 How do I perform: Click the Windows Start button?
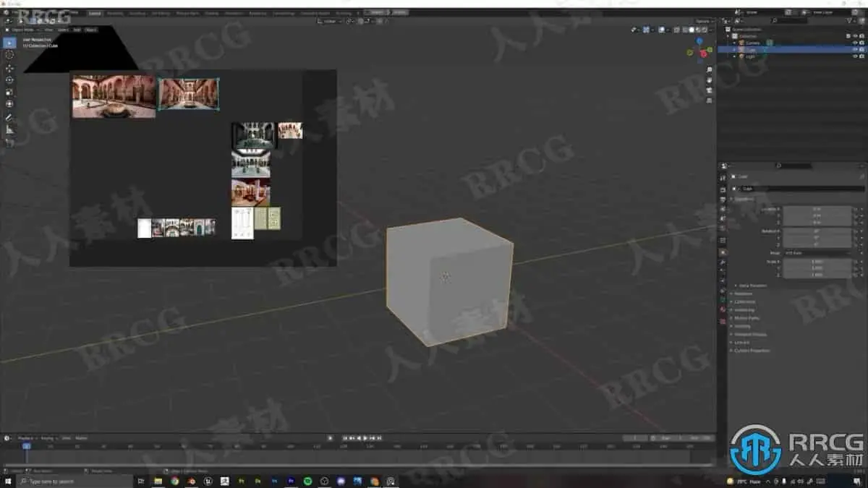coord(8,481)
